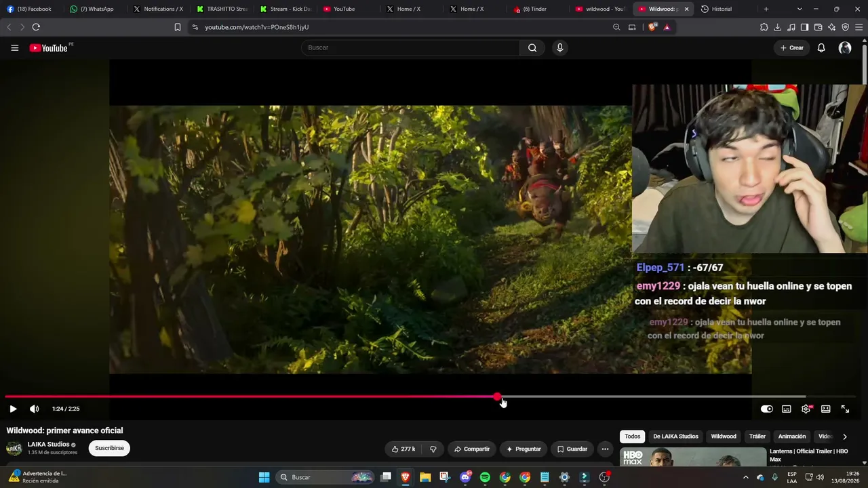Screen dimensions: 868x488
Task: Click the address bar URL
Action: pos(257,27)
